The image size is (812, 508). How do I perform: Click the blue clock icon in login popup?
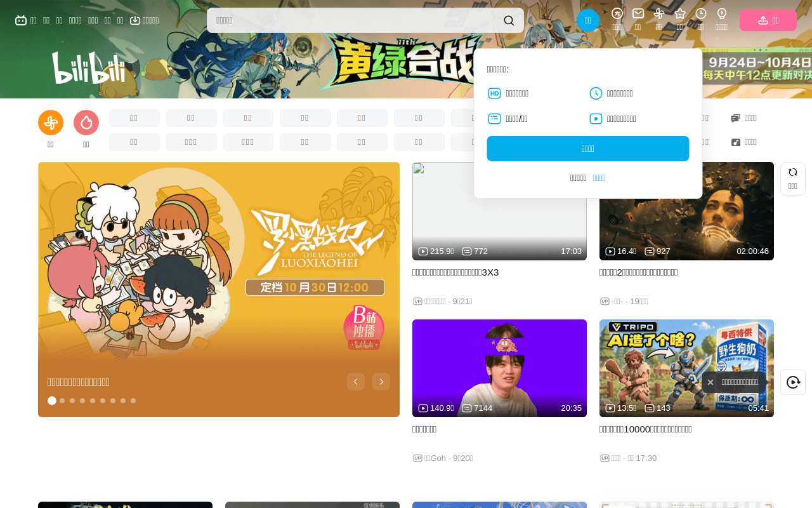coord(596,93)
